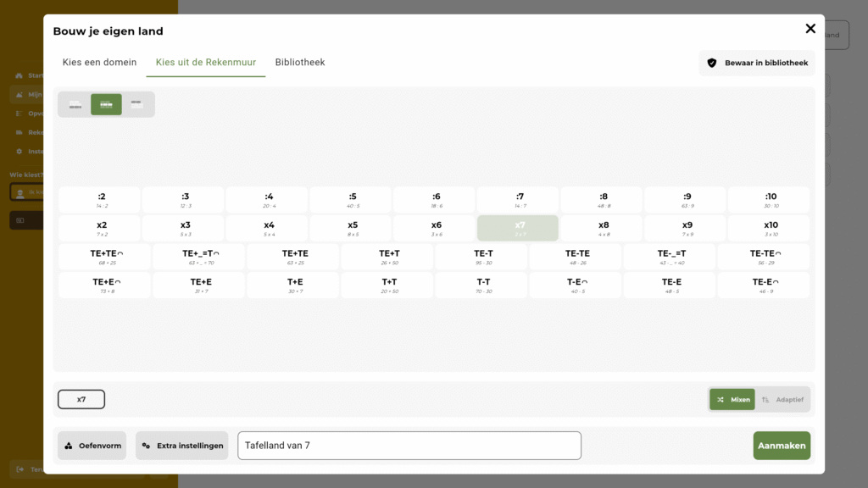Click the shield icon for Bewaar in bibliotheek
The width and height of the screenshot is (868, 488).
click(712, 63)
